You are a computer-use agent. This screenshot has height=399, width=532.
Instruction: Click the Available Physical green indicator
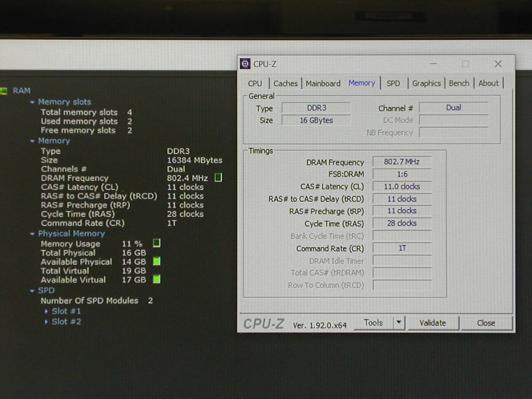[x=156, y=261]
